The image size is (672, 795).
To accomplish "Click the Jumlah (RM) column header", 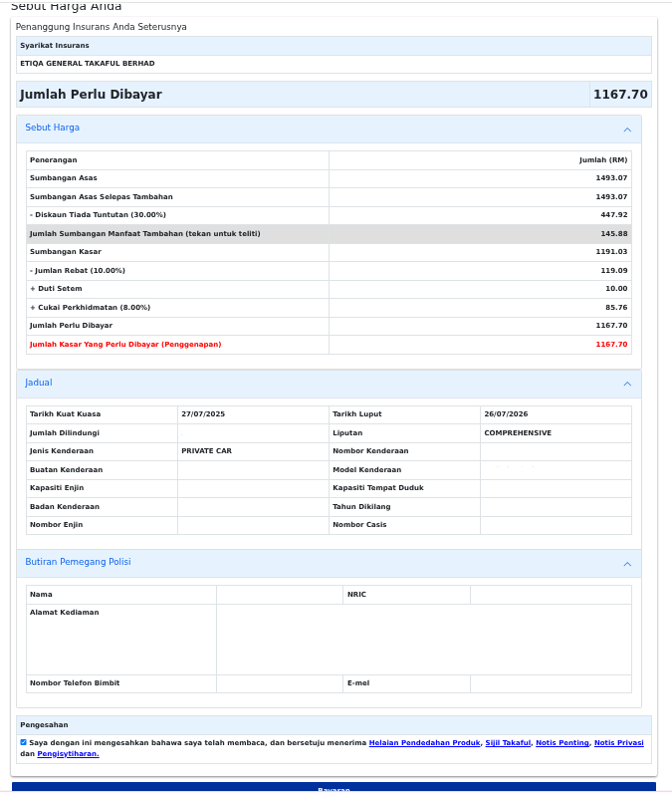I will (603, 160).
